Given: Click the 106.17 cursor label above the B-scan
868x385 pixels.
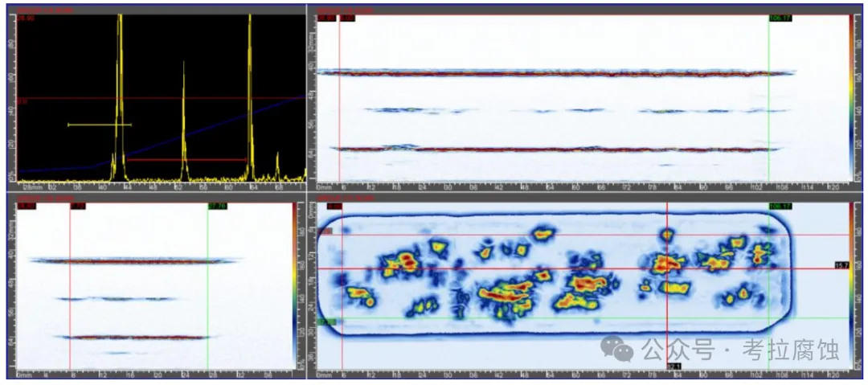Looking at the screenshot, I should [780, 18].
